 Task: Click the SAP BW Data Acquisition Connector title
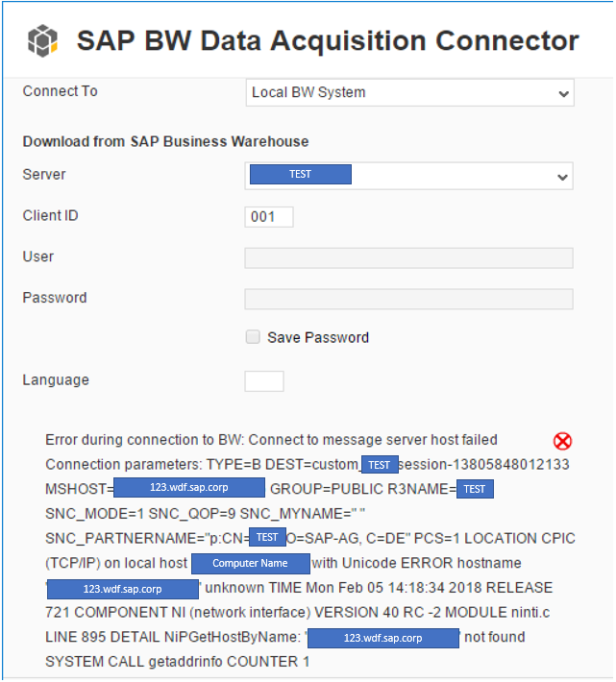click(328, 41)
